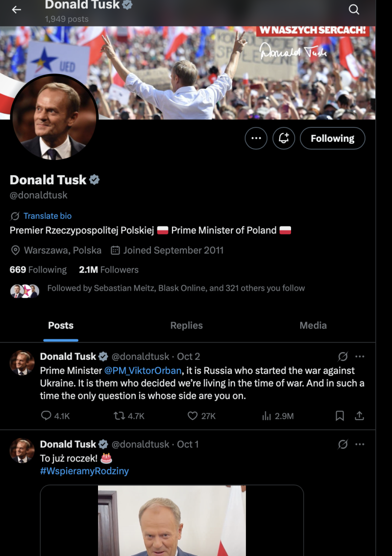This screenshot has height=556, width=392.
Task: Open profile more options (three dots)
Action: [256, 138]
